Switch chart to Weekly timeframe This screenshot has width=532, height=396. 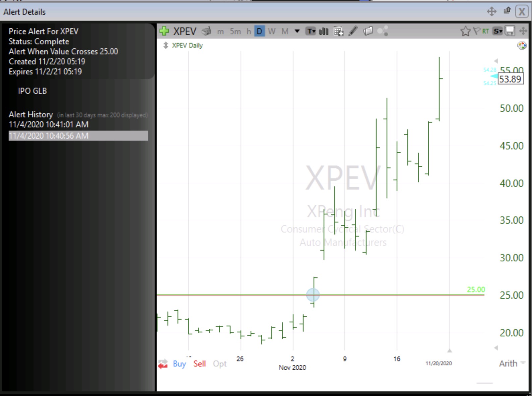tap(272, 31)
